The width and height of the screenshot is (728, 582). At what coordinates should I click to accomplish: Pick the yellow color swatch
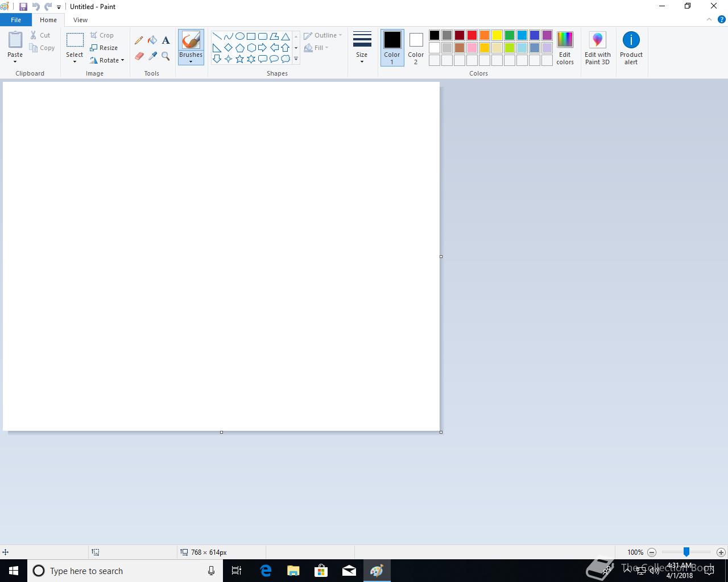tap(497, 35)
